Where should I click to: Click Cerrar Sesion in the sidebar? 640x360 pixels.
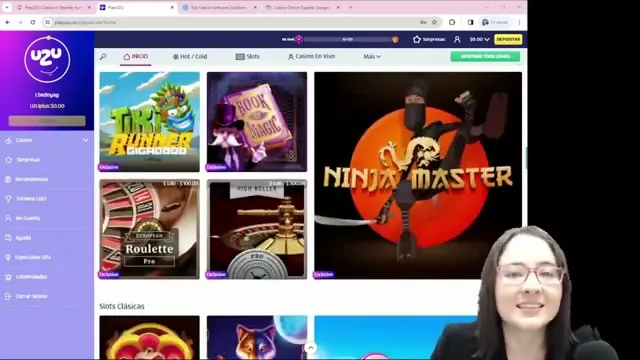pos(31,296)
